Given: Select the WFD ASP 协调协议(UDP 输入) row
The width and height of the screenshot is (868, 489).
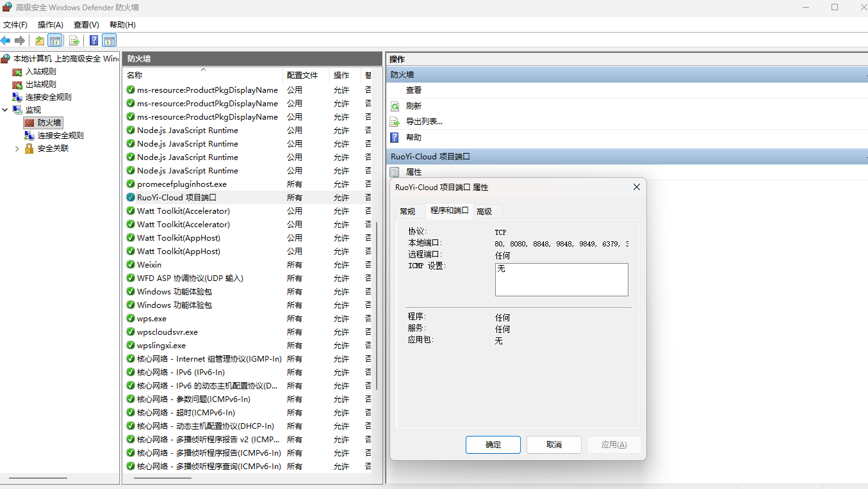Looking at the screenshot, I should click(249, 278).
